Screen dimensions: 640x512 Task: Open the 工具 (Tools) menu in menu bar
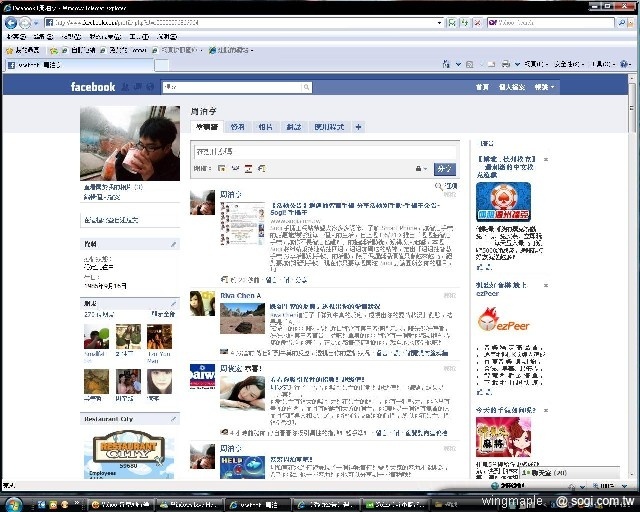pyautogui.click(x=139, y=37)
